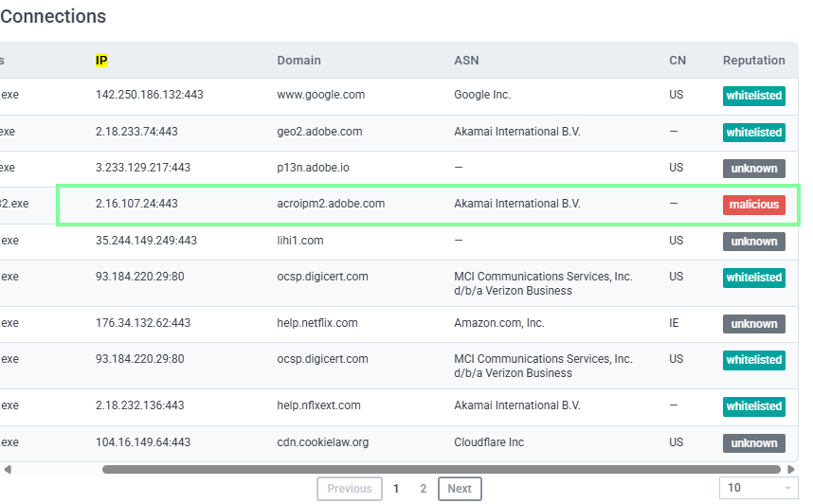The width and height of the screenshot is (813, 504).
Task: Open the rows-per-page dropdown showing 10
Action: [758, 488]
